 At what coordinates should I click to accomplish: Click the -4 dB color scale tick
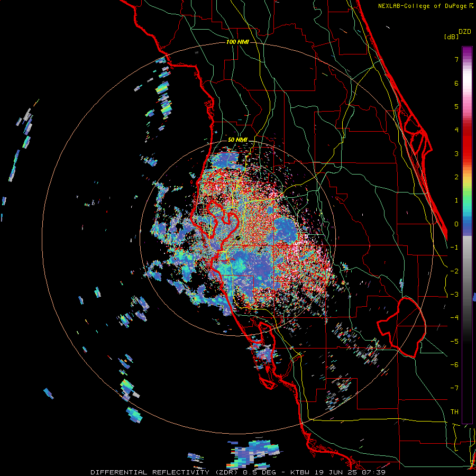pos(454,317)
